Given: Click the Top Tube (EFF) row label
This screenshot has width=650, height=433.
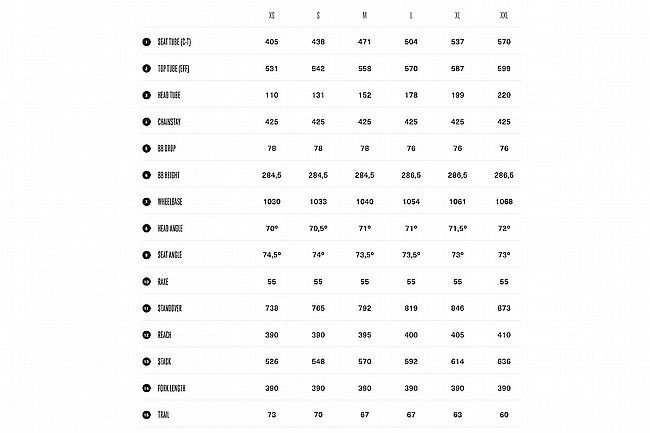Looking at the screenshot, I should pyautogui.click(x=174, y=69).
